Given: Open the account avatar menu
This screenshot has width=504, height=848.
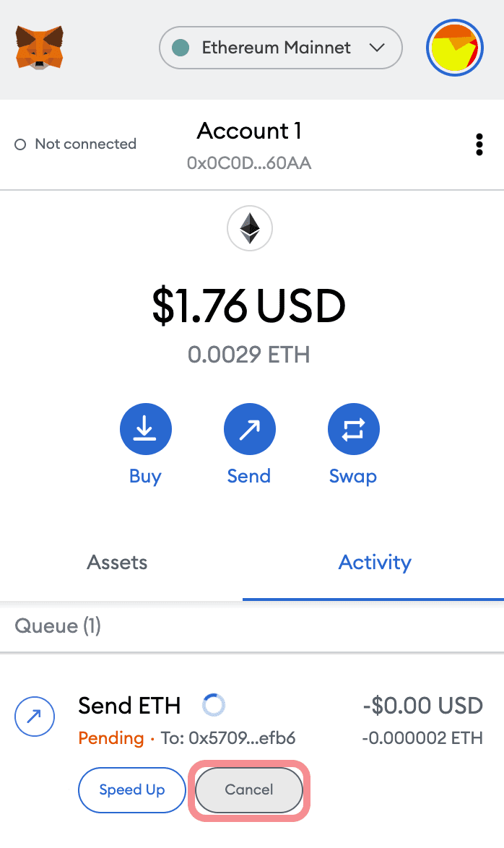Looking at the screenshot, I should pyautogui.click(x=453, y=48).
